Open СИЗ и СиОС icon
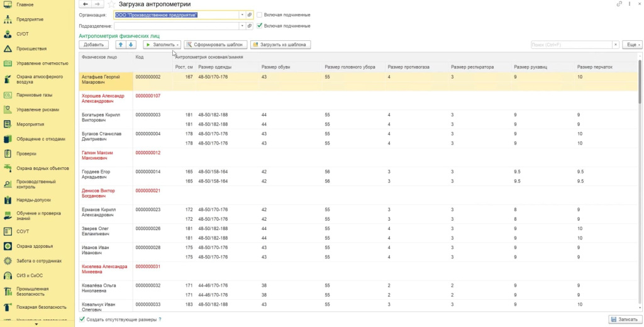 (x=8, y=275)
